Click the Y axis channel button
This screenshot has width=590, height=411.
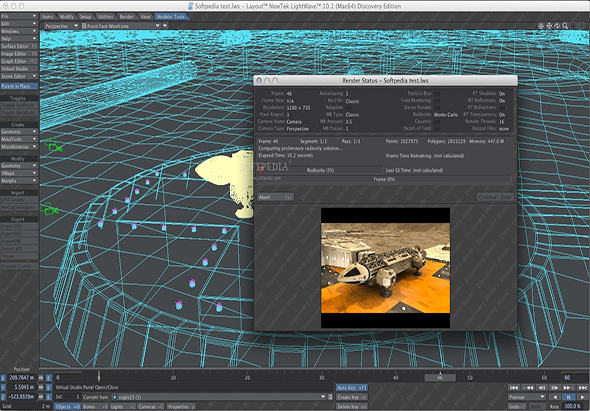click(3, 387)
